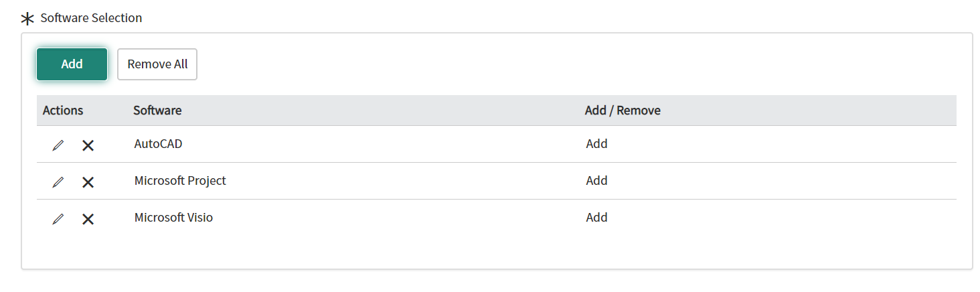Click the pencil icon for Microsoft Project

tap(58, 182)
